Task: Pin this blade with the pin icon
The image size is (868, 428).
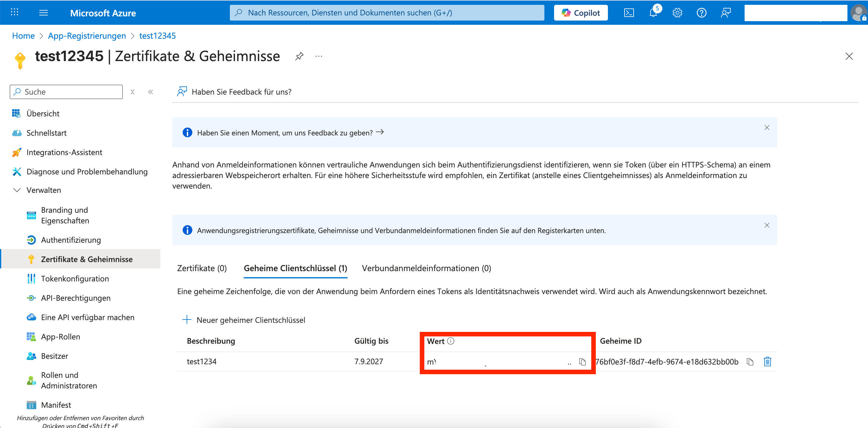Action: (299, 56)
